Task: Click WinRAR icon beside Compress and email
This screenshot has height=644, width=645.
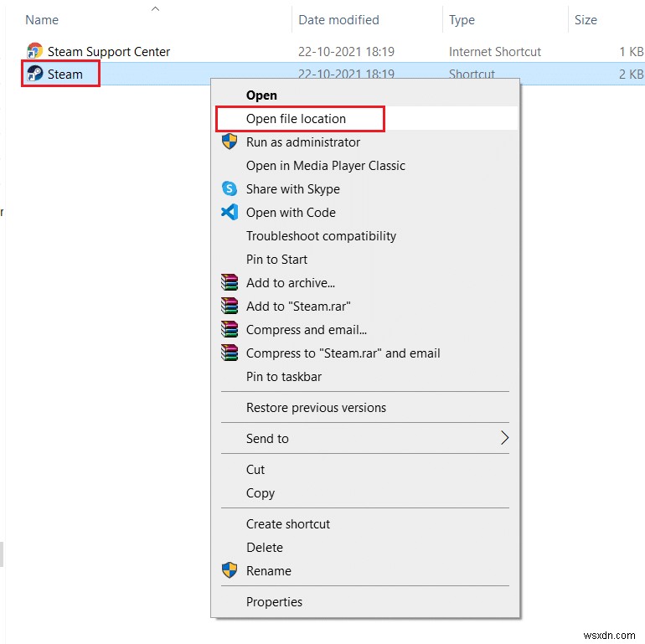Action: pos(230,329)
